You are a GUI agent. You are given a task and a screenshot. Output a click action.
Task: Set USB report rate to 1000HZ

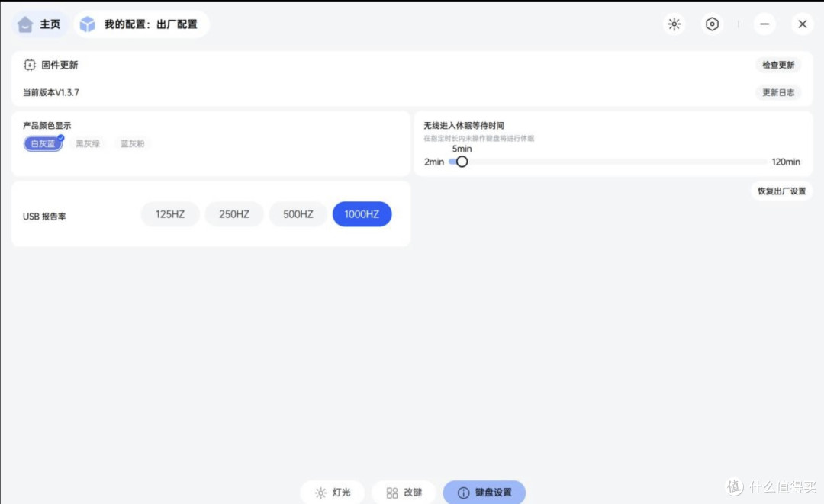(362, 214)
